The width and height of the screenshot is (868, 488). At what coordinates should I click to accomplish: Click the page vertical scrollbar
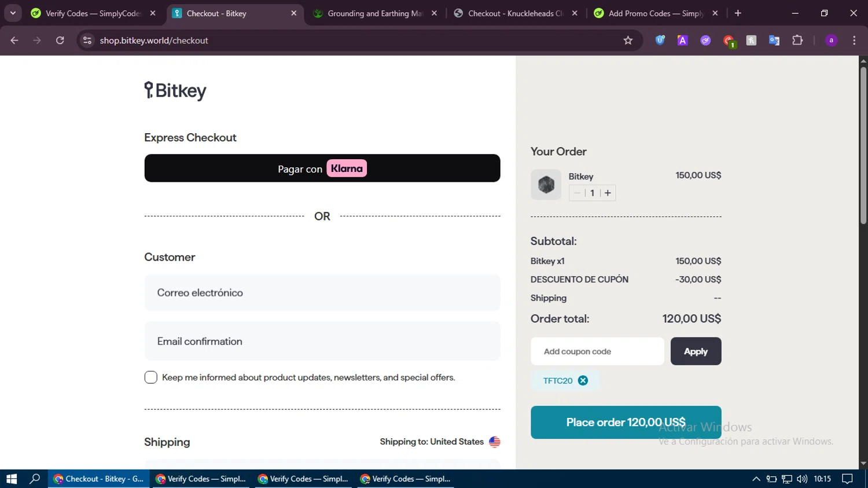pos(863,145)
